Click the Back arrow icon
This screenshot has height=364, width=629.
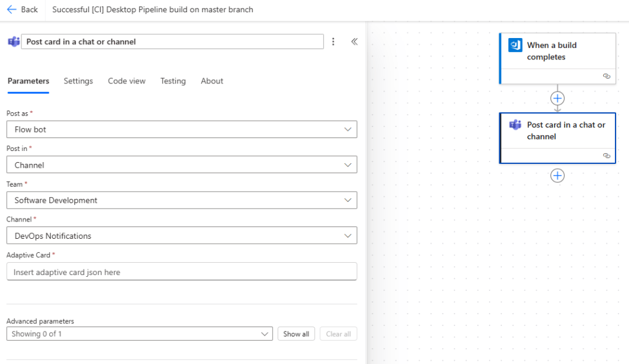coord(12,10)
